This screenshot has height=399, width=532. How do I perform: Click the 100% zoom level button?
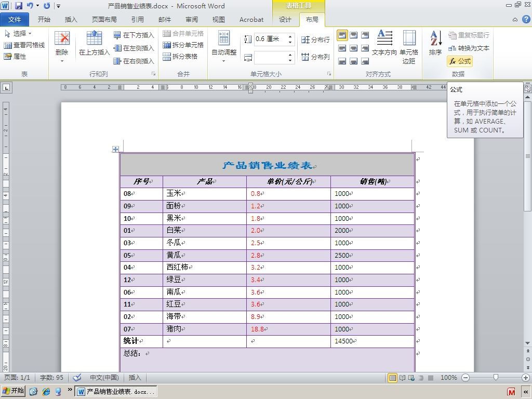448,378
